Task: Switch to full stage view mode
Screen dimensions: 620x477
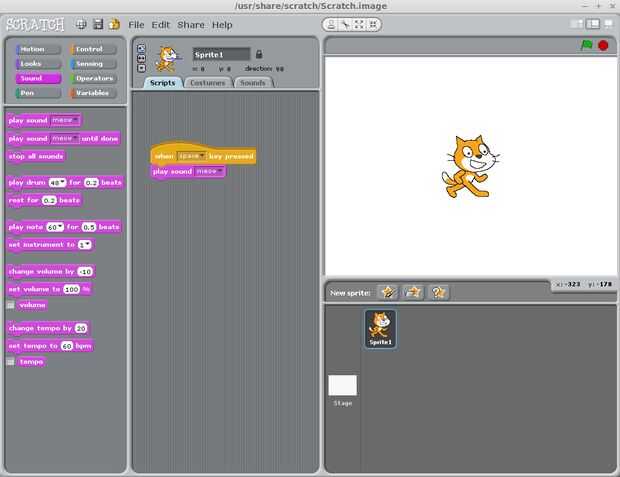Action: 593,24
